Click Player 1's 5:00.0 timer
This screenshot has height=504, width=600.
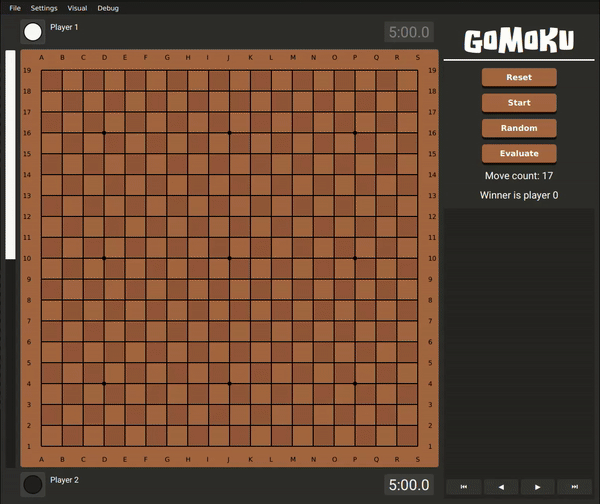tap(408, 32)
